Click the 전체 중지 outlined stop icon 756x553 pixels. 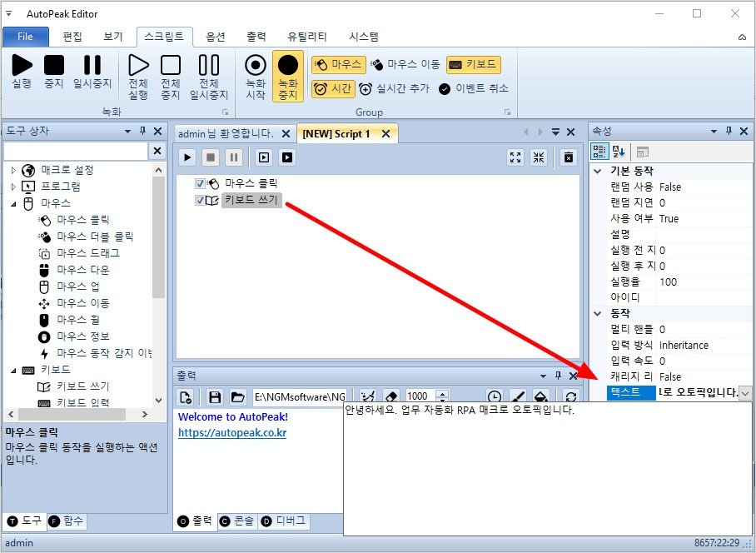click(x=171, y=65)
